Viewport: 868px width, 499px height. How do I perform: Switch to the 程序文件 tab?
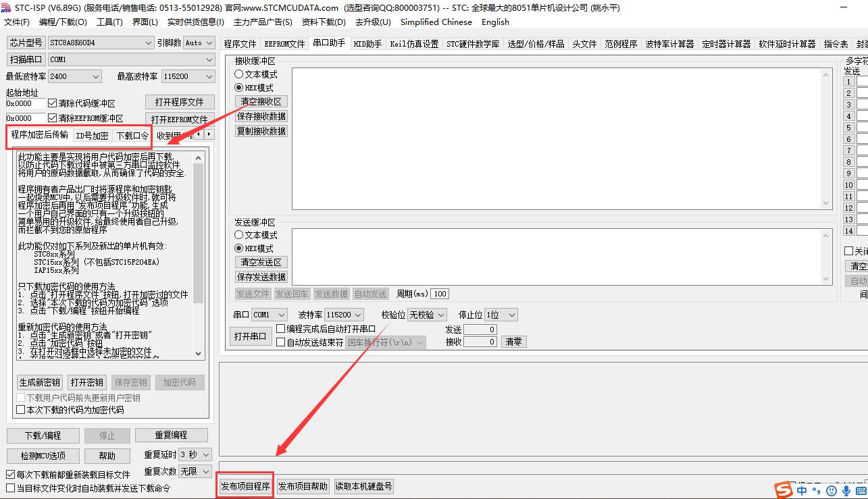(x=240, y=44)
